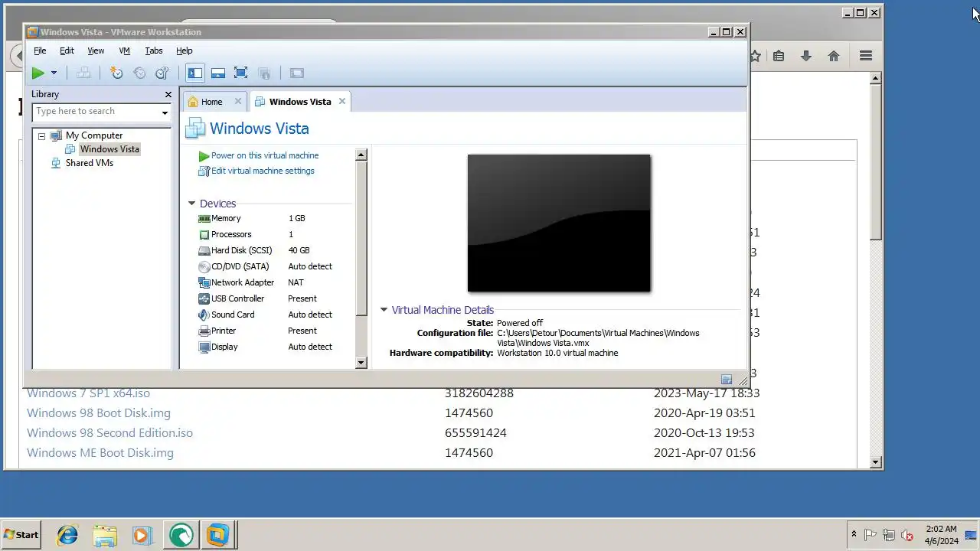
Task: Click the downloads arrow icon in browser
Action: click(x=806, y=56)
